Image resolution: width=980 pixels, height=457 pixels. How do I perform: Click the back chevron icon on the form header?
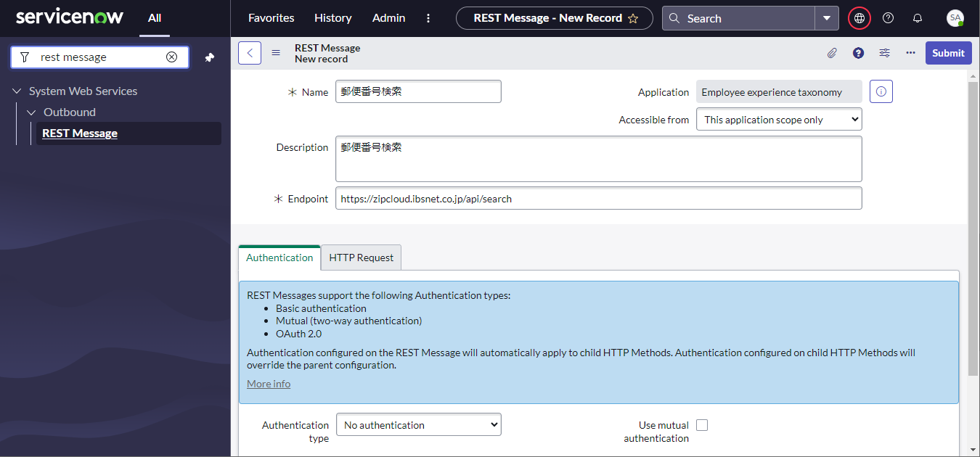[249, 52]
